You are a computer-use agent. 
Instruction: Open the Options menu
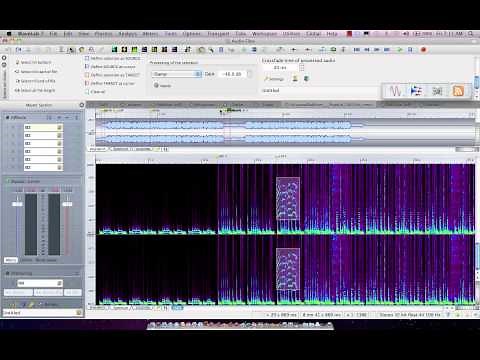(x=192, y=34)
